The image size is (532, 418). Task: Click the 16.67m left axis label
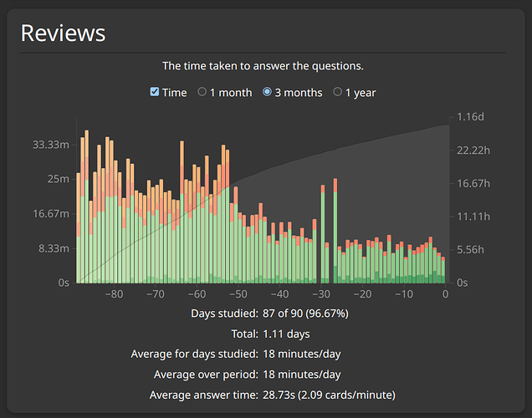[51, 214]
